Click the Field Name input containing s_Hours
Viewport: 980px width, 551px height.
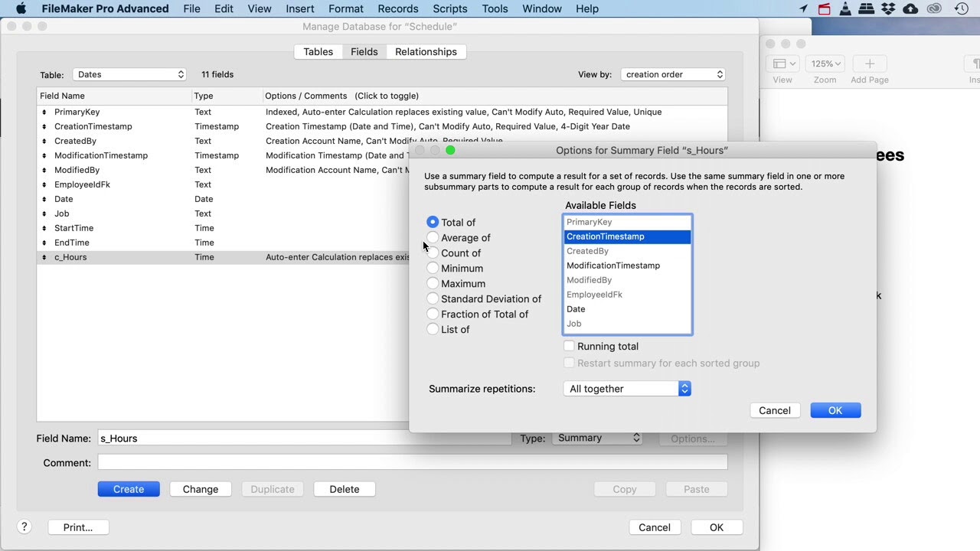click(305, 439)
